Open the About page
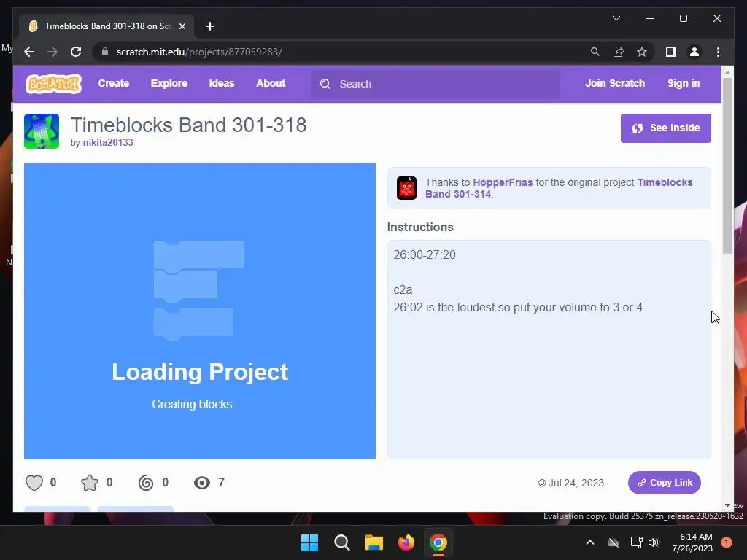This screenshot has width=747, height=560. click(x=271, y=83)
